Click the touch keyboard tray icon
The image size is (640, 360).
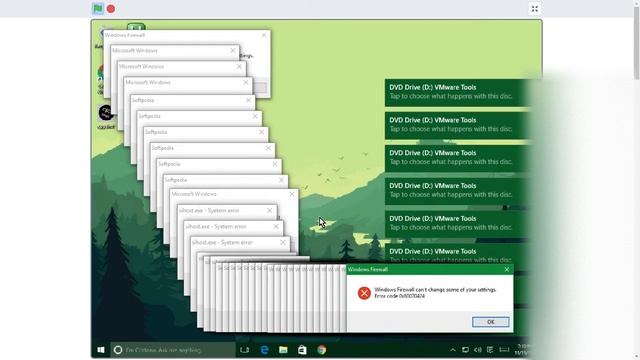[x=504, y=350]
